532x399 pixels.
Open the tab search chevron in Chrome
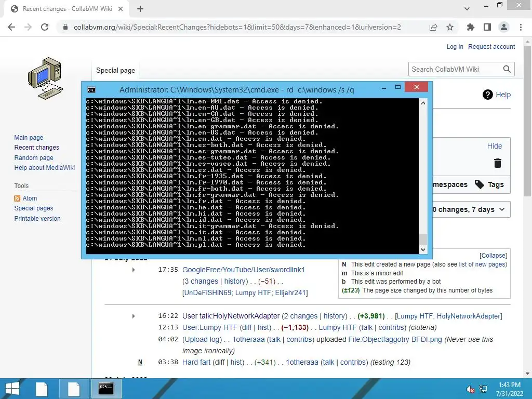click(x=467, y=9)
